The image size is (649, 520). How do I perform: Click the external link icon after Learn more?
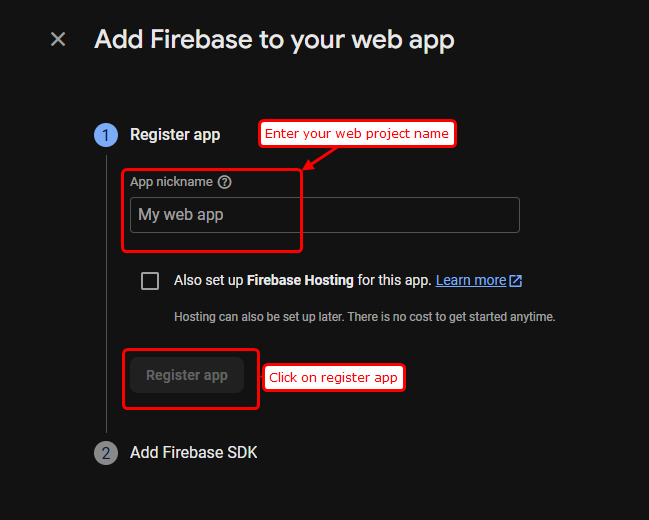click(x=516, y=281)
